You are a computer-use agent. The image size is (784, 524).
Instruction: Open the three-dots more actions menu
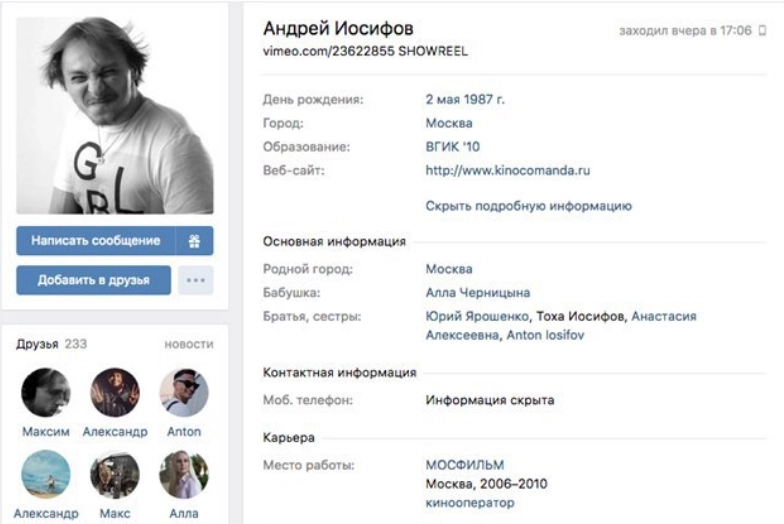click(x=196, y=280)
